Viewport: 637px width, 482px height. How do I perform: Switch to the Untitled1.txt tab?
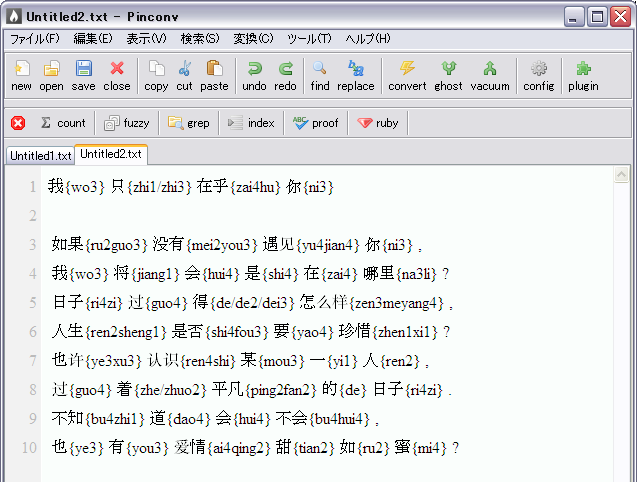(41, 156)
